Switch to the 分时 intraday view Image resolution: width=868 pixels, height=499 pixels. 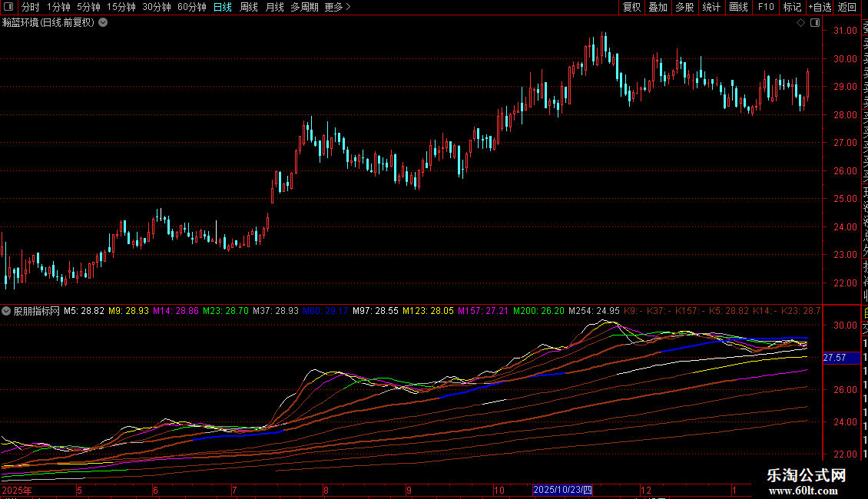point(31,7)
